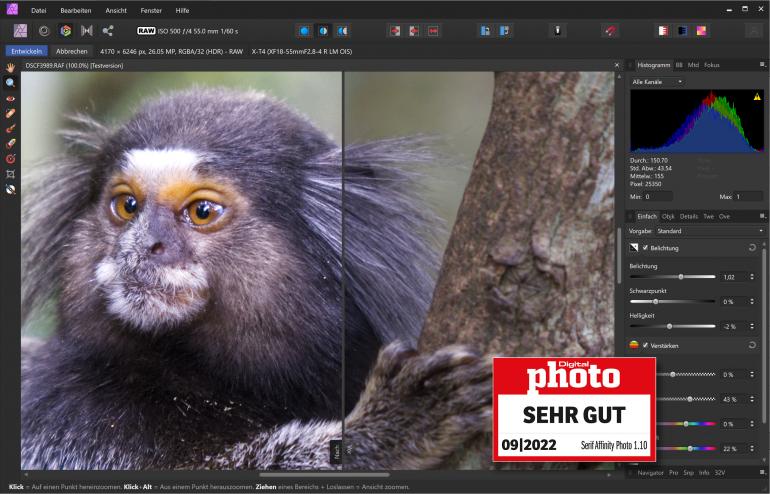770x494 pixels.
Task: Switch to single view mode
Action: coord(304,31)
